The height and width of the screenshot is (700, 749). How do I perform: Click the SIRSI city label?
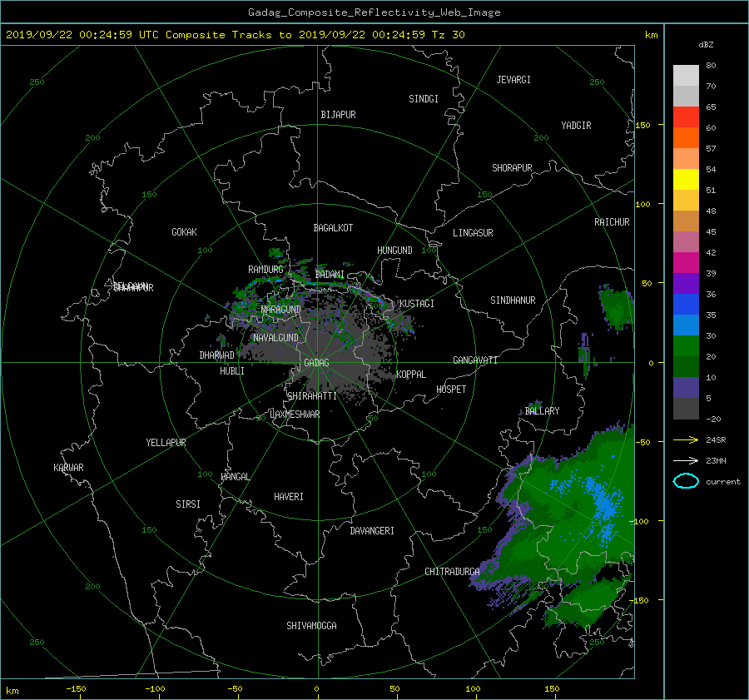click(x=188, y=504)
